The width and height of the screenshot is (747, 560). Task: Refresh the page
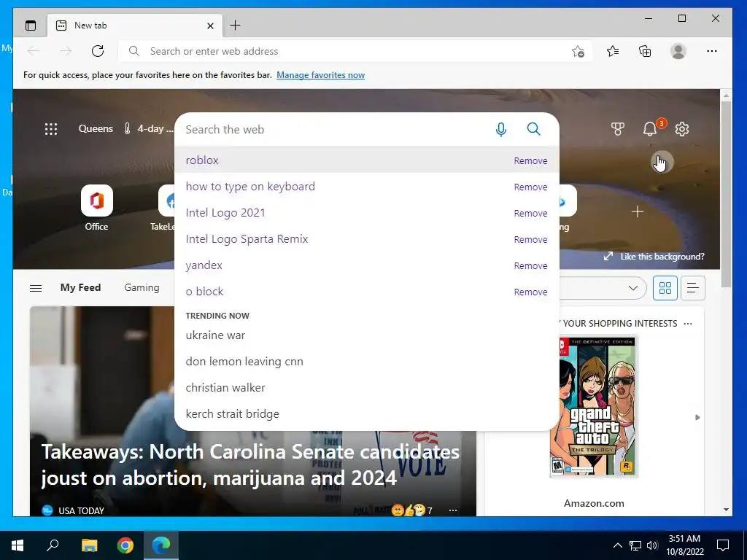98,51
